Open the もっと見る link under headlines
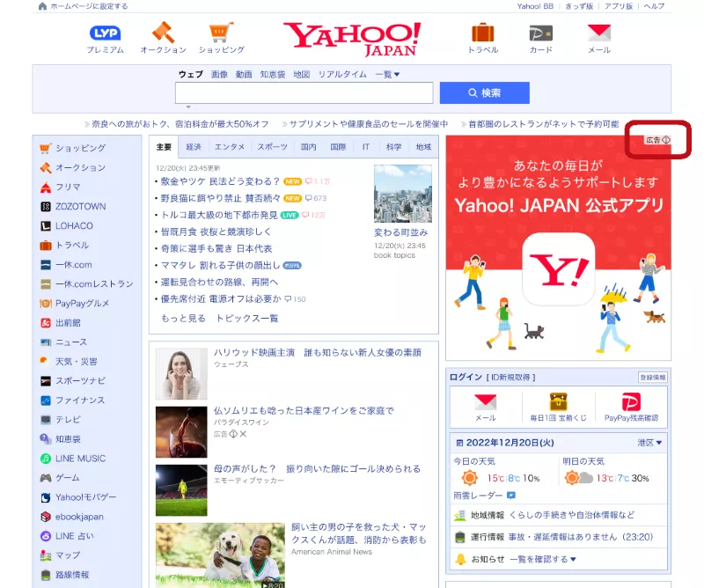The height and width of the screenshot is (588, 704). pos(183,318)
